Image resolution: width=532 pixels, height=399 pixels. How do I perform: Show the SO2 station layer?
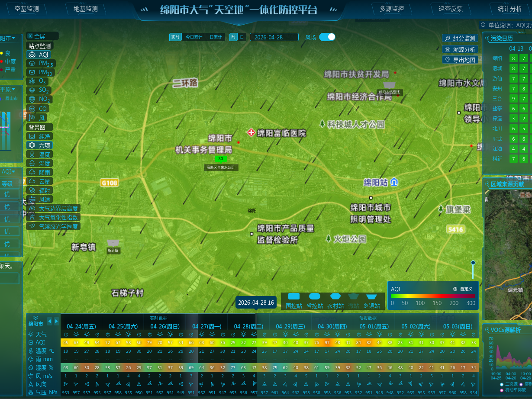[39, 90]
